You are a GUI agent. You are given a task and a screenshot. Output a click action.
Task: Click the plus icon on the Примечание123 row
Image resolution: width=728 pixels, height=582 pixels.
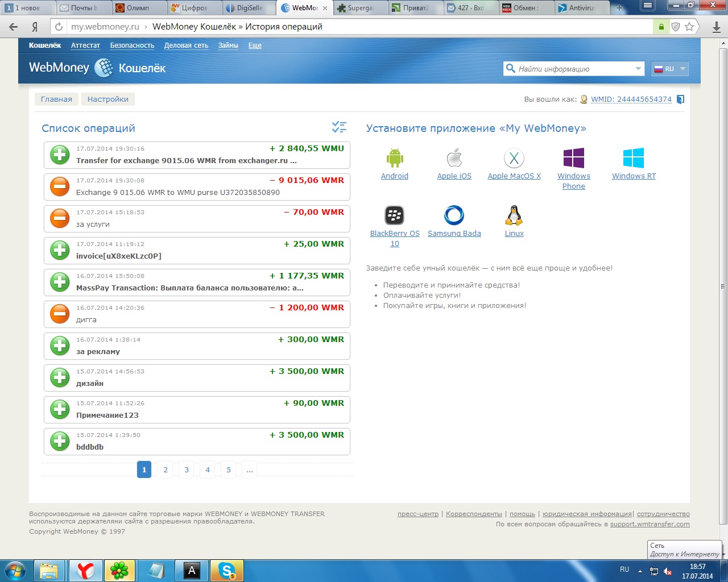click(x=60, y=409)
